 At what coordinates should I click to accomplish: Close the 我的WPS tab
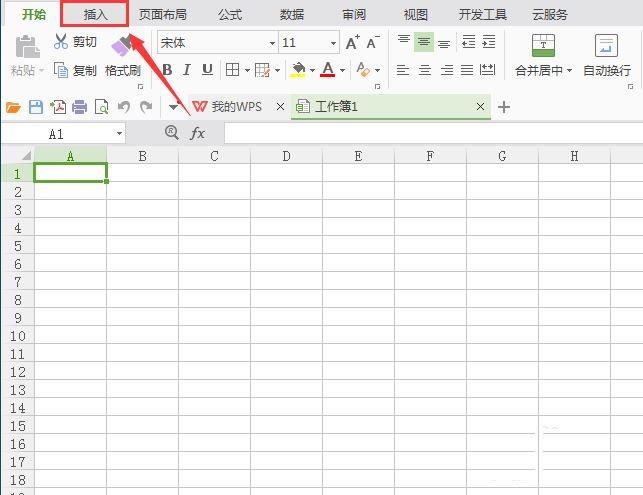tap(280, 107)
